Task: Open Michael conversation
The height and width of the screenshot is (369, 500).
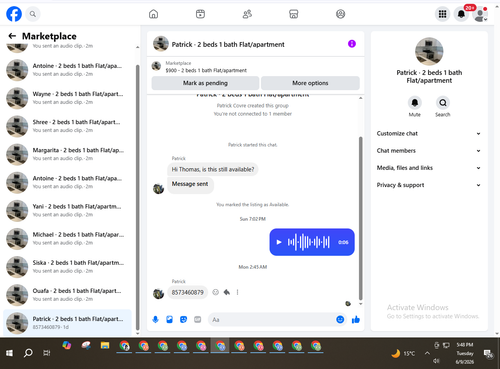Action: [67, 238]
